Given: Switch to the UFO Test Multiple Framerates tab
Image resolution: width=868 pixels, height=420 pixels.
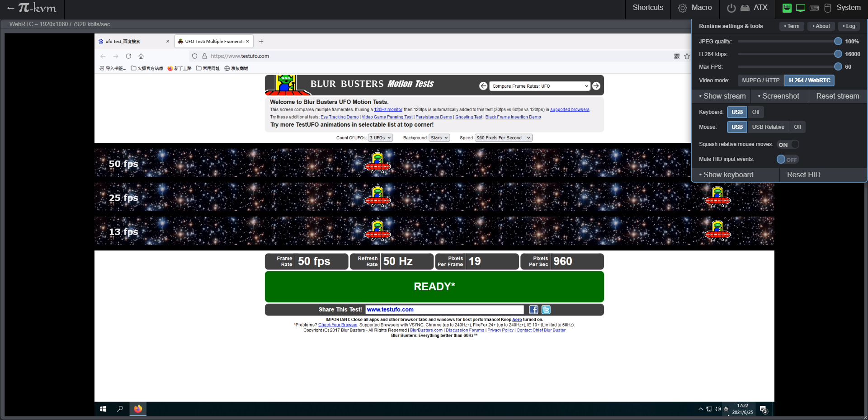Looking at the screenshot, I should (x=214, y=41).
